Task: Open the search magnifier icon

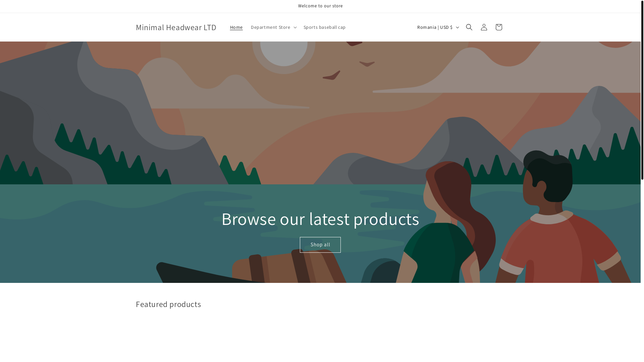Action: coord(469,27)
